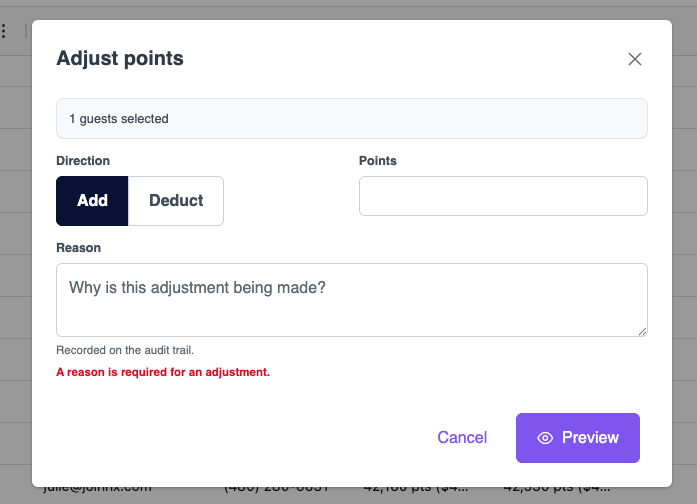Image resolution: width=697 pixels, height=504 pixels.
Task: Close the Adjust points dialog
Action: point(635,59)
